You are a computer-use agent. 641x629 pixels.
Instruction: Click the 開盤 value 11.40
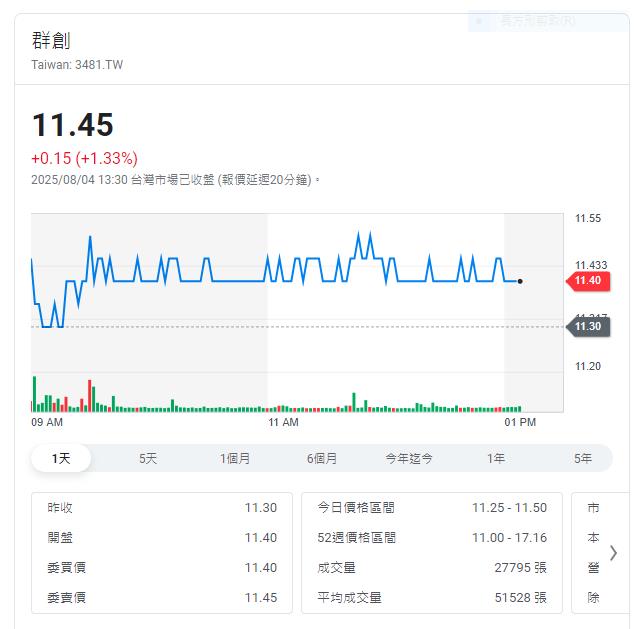[x=261, y=537]
